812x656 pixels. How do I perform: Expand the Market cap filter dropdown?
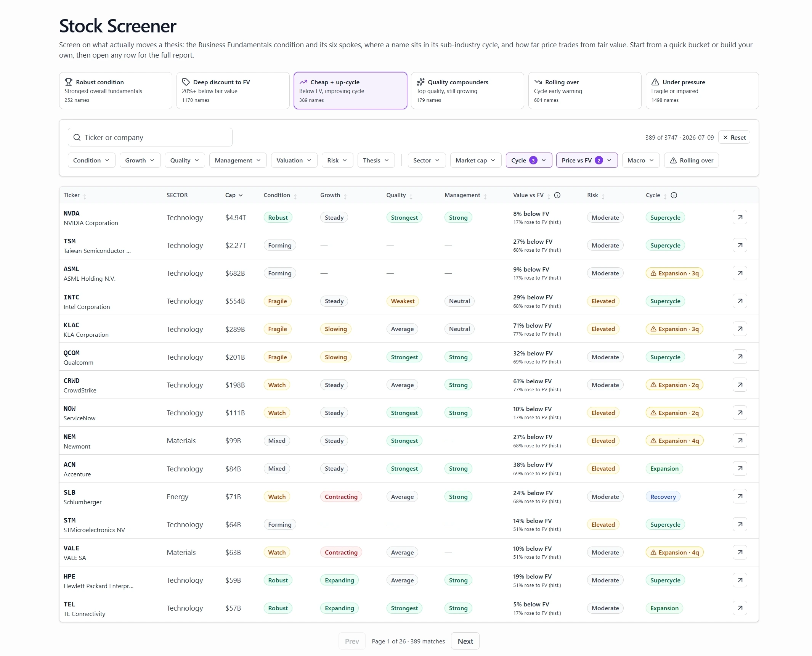point(475,160)
